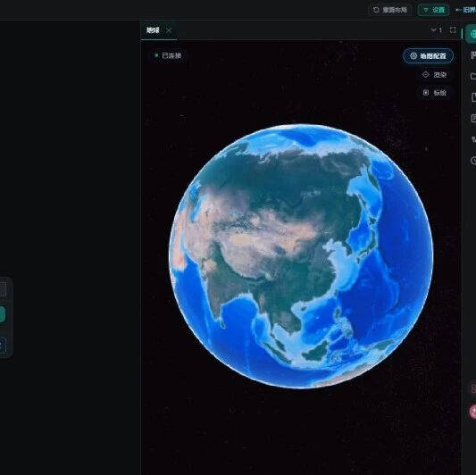Open the hierarchy tree icon in right sidebar
This screenshot has height=475, width=476.
473,139
